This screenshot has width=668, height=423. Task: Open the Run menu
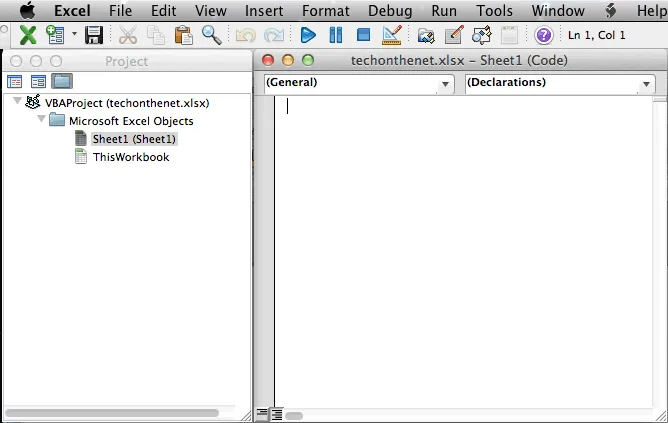point(444,11)
